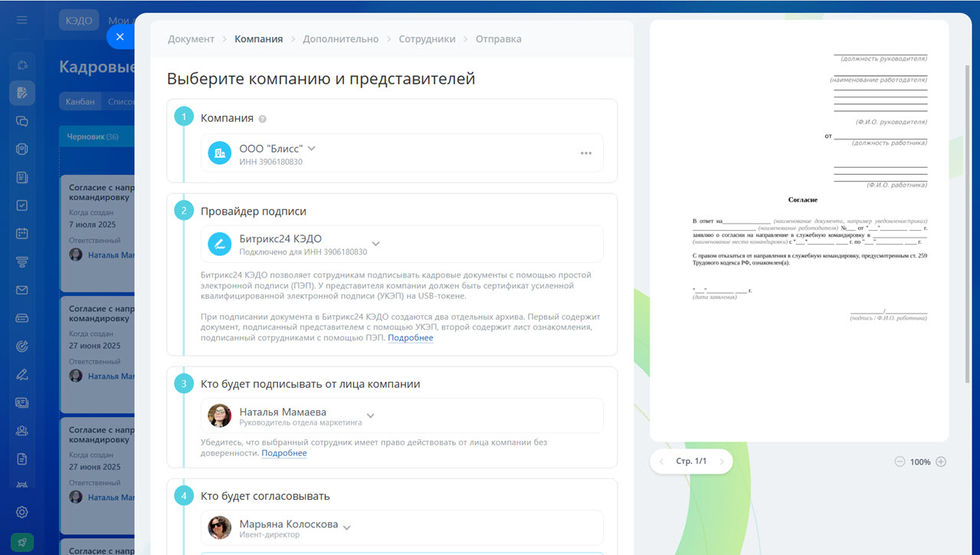Open the document file sidebar icon
Screen dimensions: 980x555
(x=22, y=458)
